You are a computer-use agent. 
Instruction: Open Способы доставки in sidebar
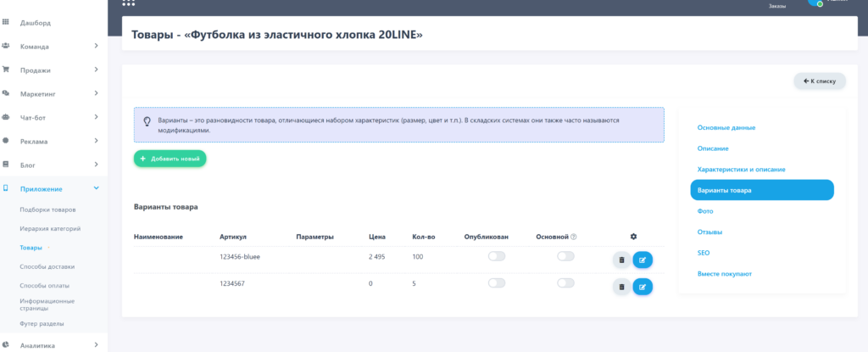point(47,266)
